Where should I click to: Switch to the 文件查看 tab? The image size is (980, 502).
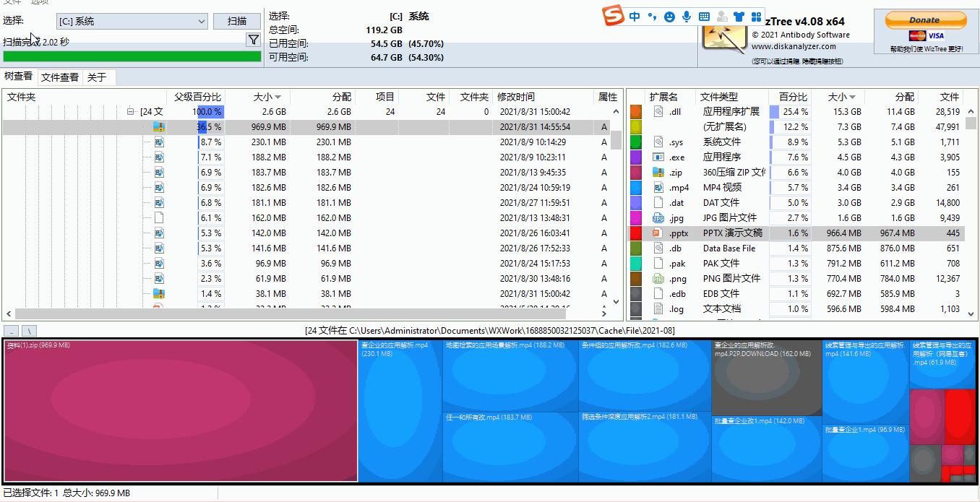59,77
